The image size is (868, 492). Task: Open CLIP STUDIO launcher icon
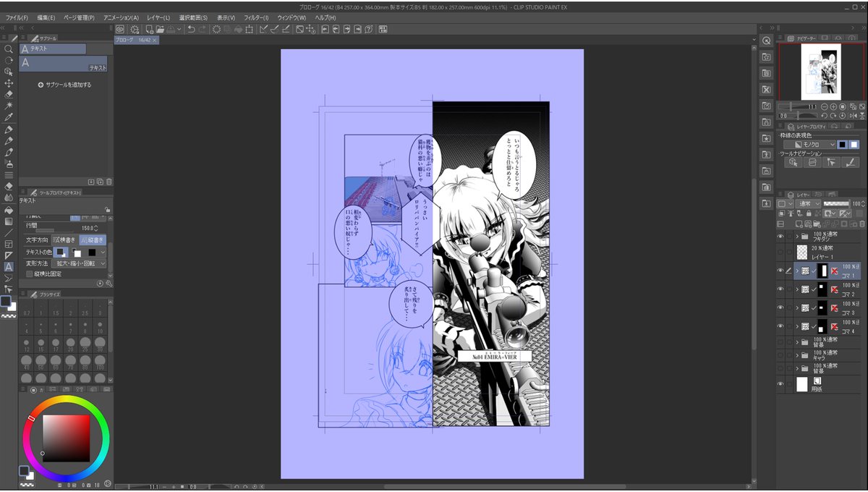coord(120,29)
